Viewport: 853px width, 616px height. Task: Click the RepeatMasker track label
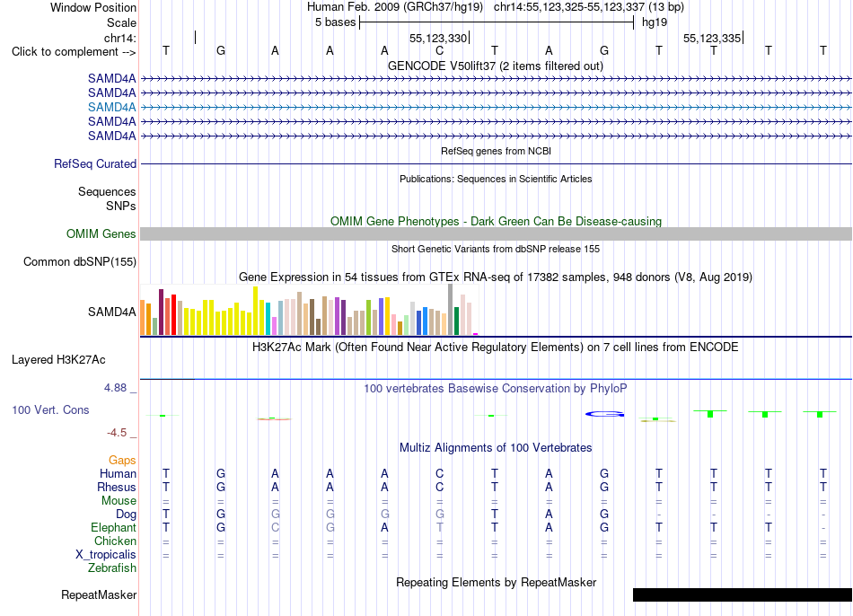pyautogui.click(x=99, y=594)
